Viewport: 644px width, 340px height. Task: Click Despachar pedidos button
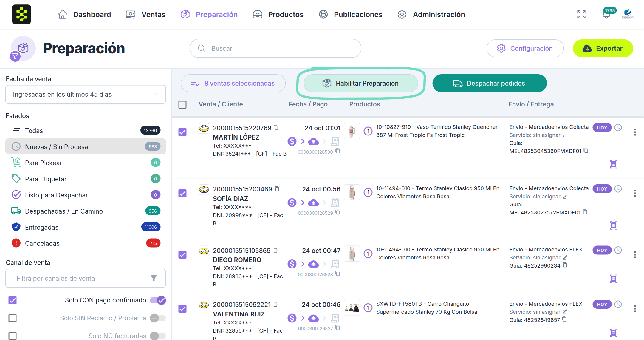[490, 83]
